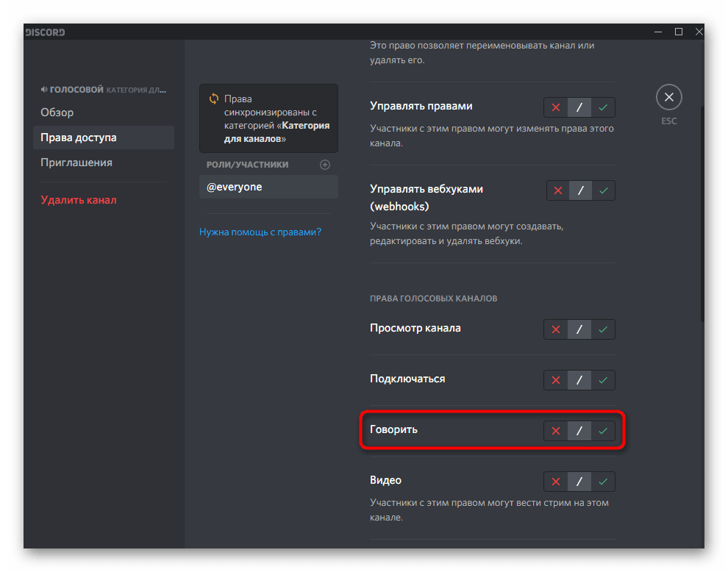Click the Говорить permission label
This screenshot has height=572, width=728.
tap(393, 429)
